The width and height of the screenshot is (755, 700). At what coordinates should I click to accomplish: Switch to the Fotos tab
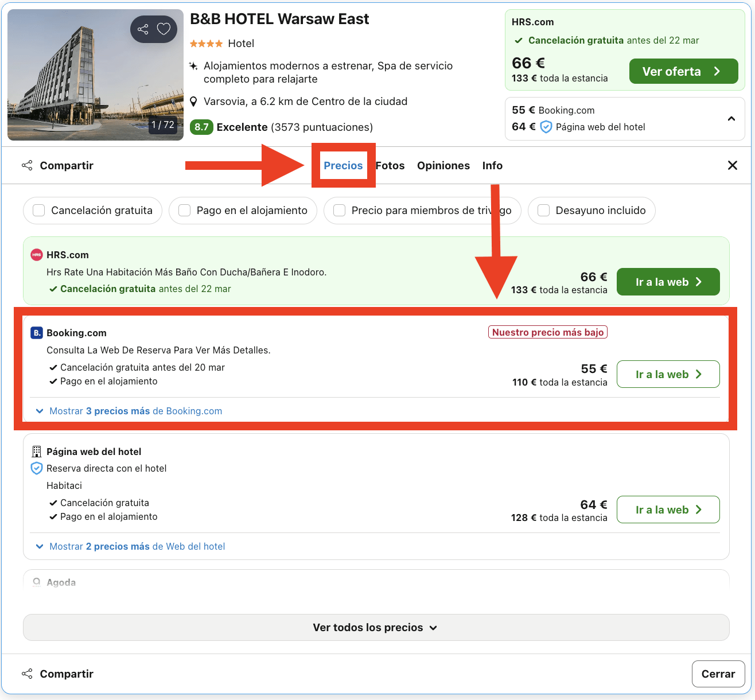click(390, 165)
